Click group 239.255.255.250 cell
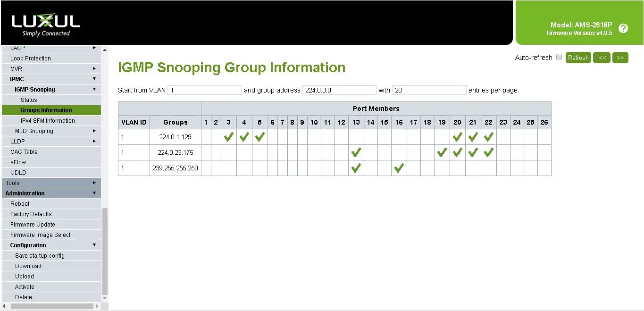The height and width of the screenshot is (311, 644). click(x=176, y=168)
